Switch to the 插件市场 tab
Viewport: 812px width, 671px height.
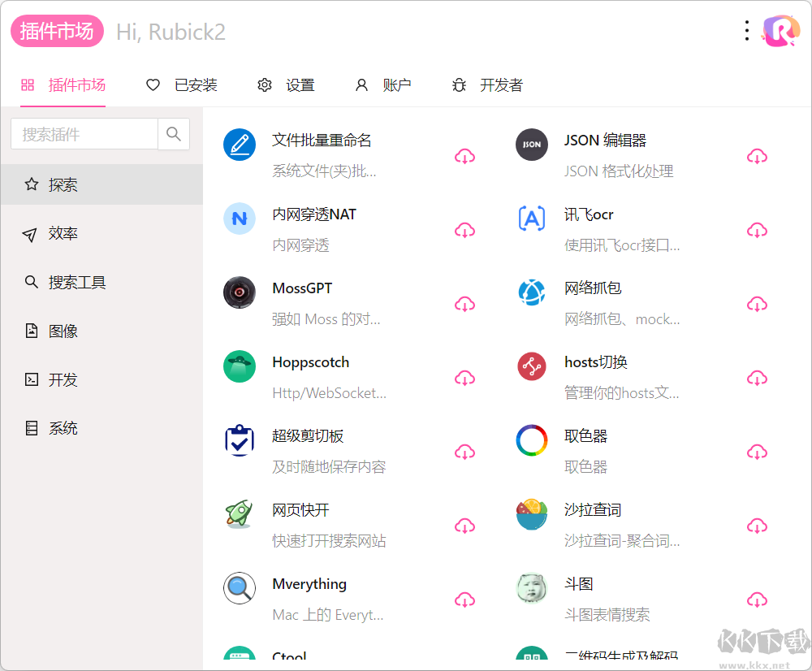[63, 85]
